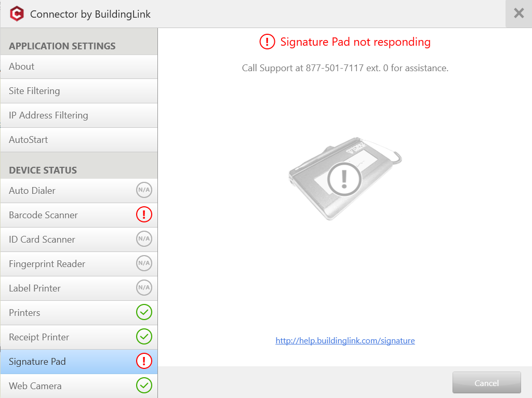This screenshot has width=532, height=398.
Task: Go to the AutoStart settings item
Action: (79, 140)
